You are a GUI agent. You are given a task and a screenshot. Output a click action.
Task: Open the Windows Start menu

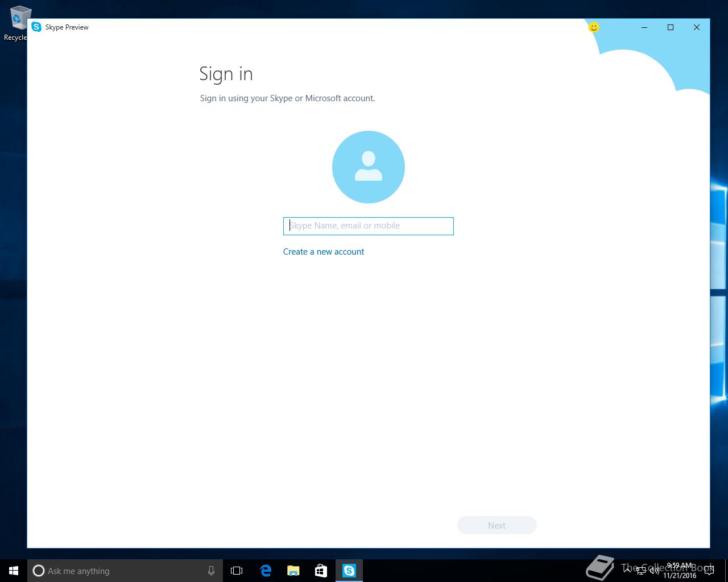click(x=14, y=571)
